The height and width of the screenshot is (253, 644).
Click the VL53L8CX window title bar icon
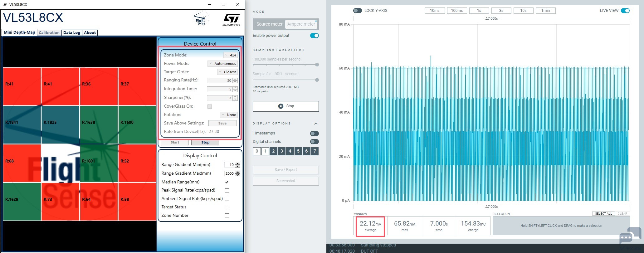5,4
